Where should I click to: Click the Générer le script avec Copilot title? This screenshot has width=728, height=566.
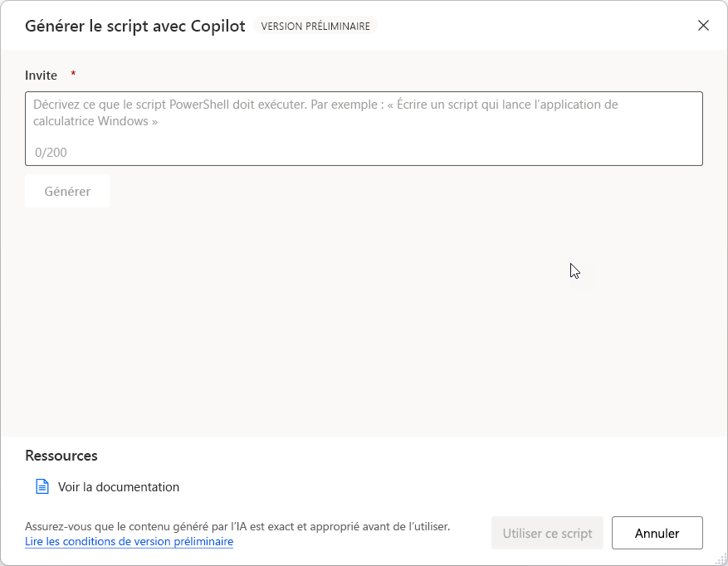coord(135,26)
